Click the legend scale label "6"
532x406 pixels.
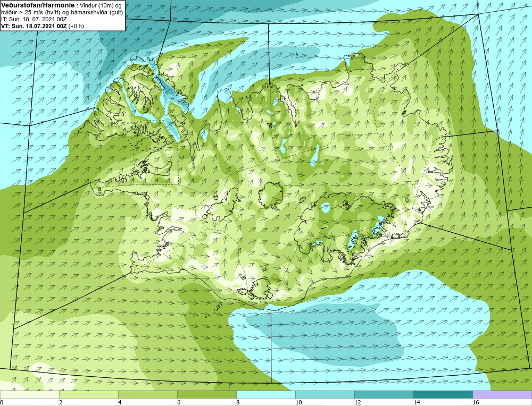coord(179,403)
